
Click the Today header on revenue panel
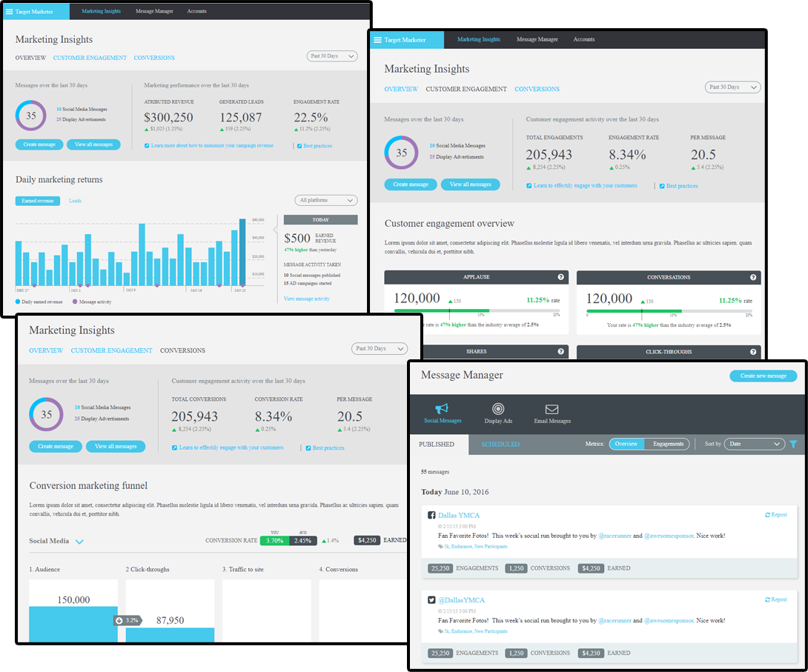320,220
